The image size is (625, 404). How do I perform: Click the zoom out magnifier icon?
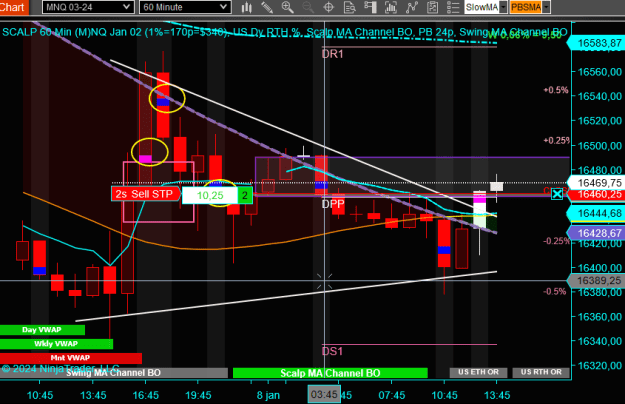[x=308, y=7]
